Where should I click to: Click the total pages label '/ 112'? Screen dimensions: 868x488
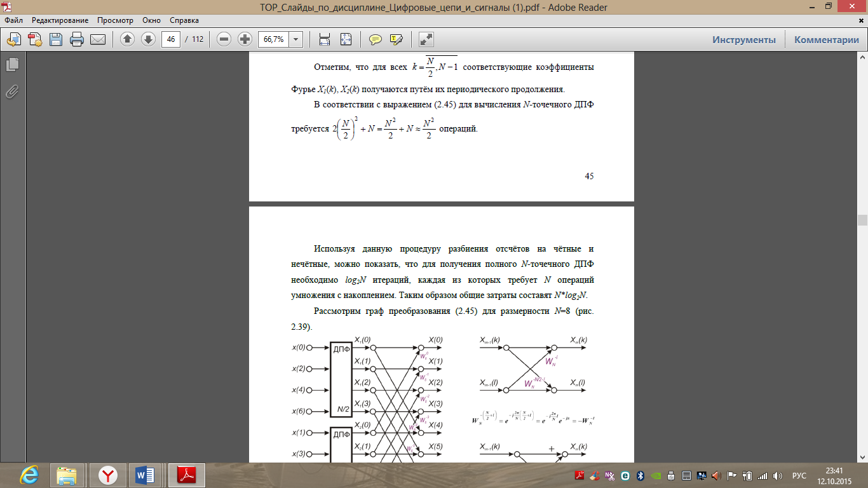click(194, 39)
